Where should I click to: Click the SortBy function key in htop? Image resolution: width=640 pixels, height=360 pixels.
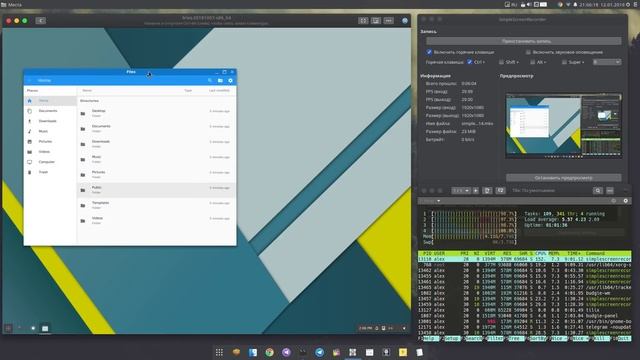538,339
